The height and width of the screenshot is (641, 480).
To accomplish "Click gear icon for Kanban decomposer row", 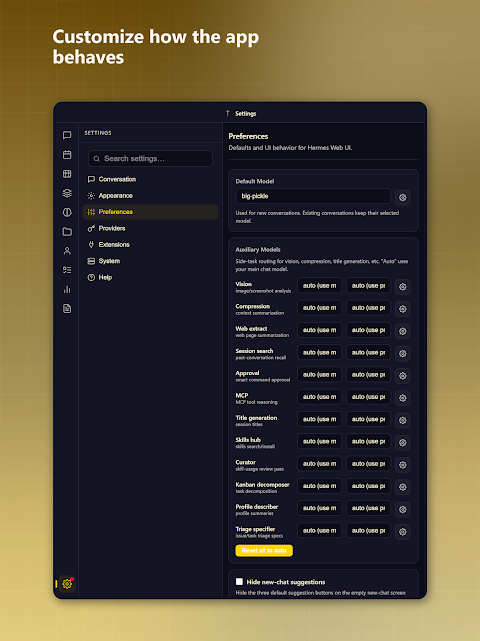I will [403, 487].
